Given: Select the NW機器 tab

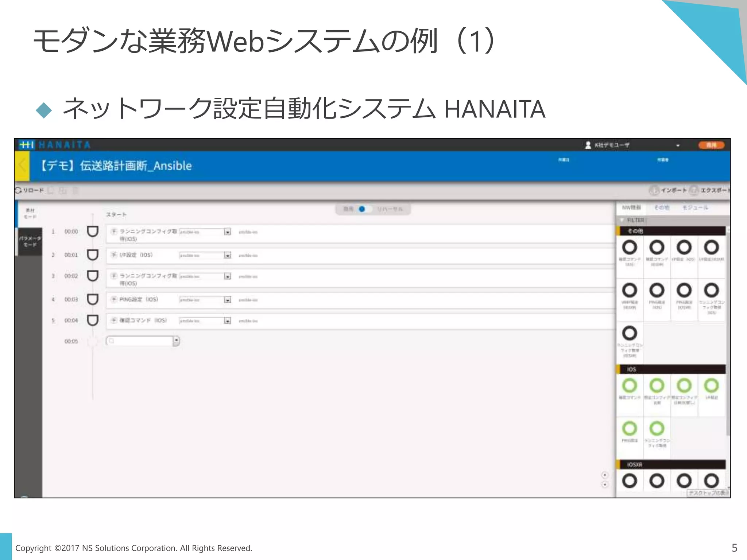Looking at the screenshot, I should click(631, 207).
